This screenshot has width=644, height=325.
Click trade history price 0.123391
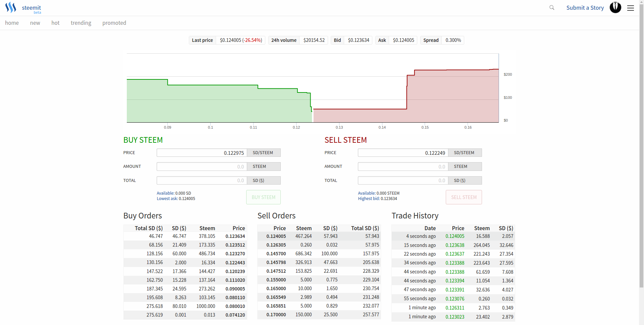[x=455, y=290]
